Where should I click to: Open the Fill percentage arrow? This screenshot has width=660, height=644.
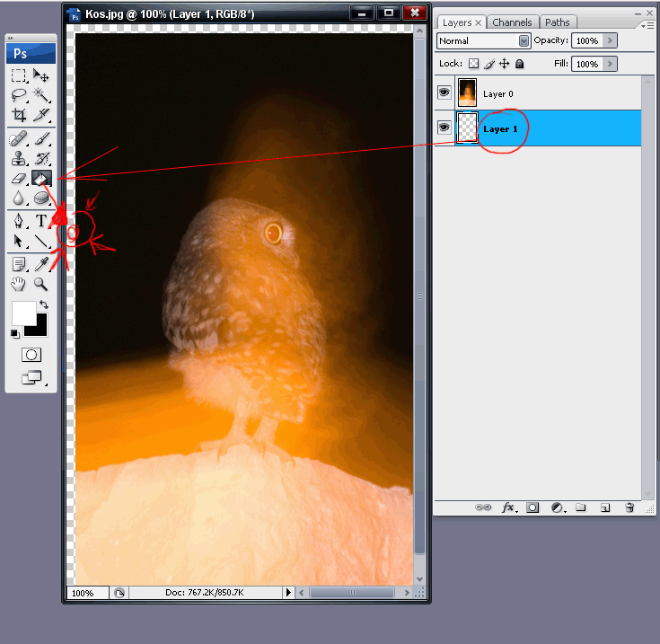click(611, 64)
